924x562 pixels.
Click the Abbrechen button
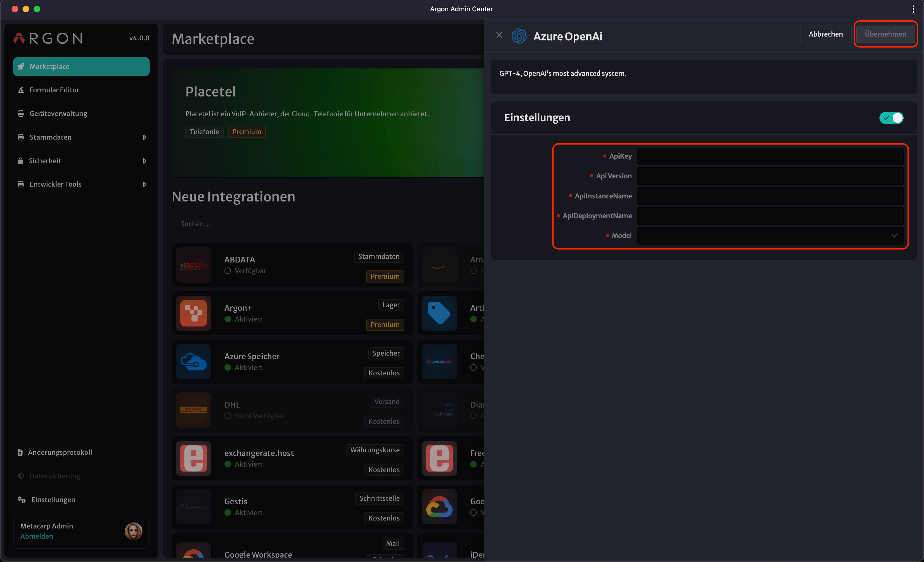tap(825, 34)
